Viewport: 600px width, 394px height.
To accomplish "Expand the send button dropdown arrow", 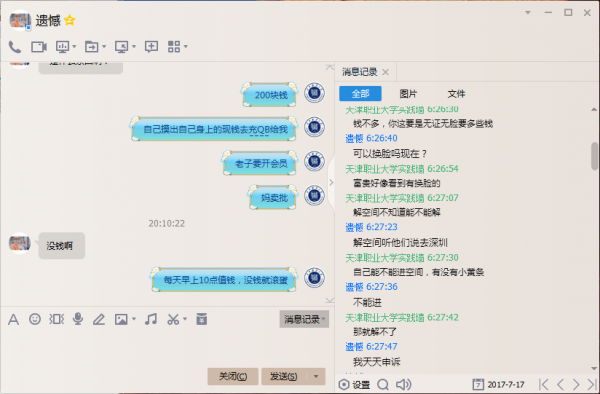I will tap(316, 376).
